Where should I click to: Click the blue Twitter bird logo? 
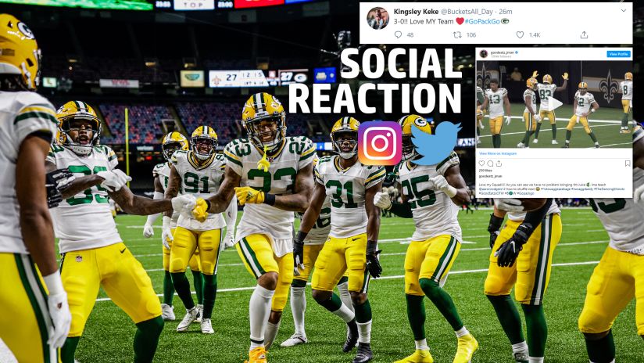[436, 142]
